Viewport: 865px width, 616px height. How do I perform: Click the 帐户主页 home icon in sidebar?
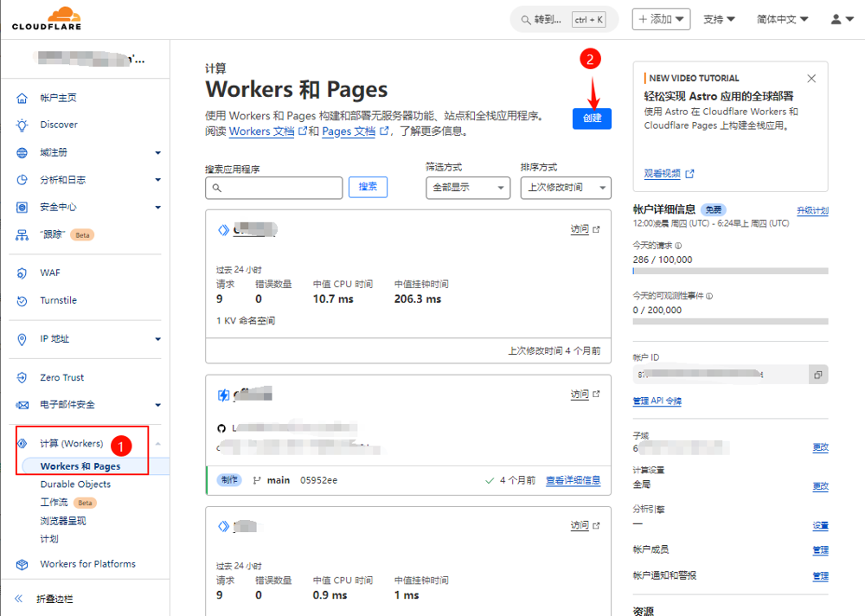coord(22,98)
